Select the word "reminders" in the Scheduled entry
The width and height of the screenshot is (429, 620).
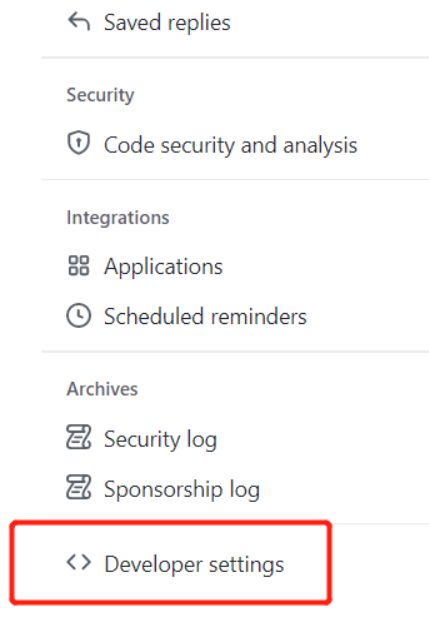(x=259, y=316)
